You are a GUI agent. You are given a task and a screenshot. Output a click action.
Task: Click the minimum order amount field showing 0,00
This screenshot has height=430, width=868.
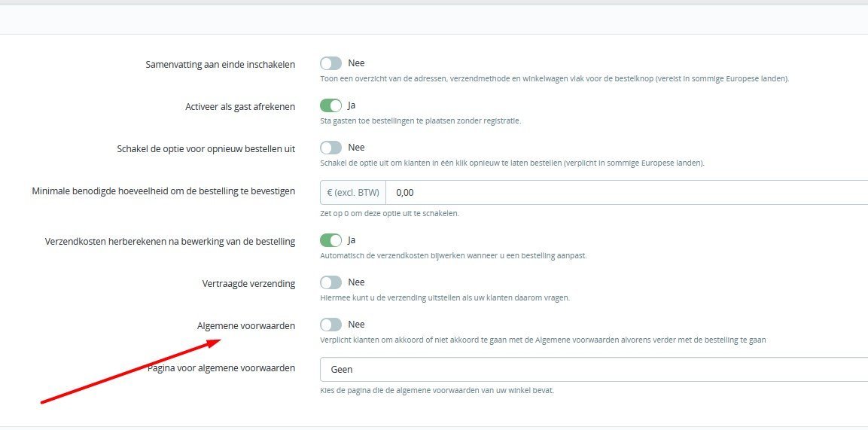tap(625, 193)
